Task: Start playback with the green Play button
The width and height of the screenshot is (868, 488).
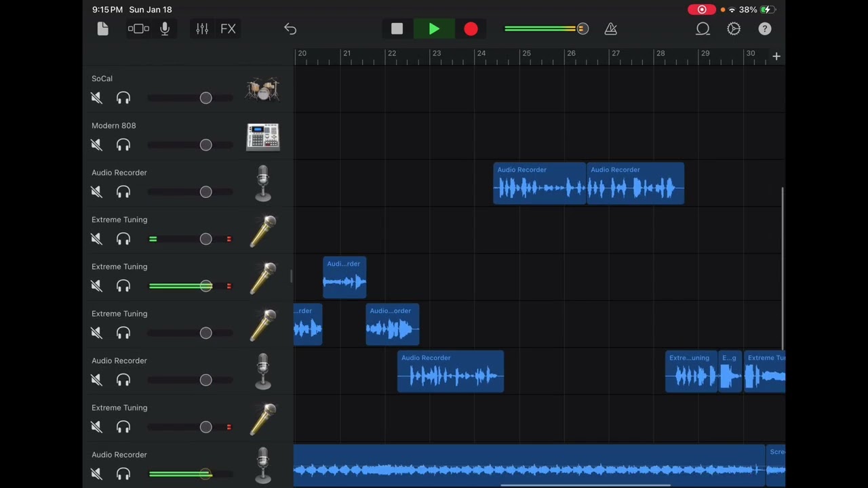Action: (434, 28)
